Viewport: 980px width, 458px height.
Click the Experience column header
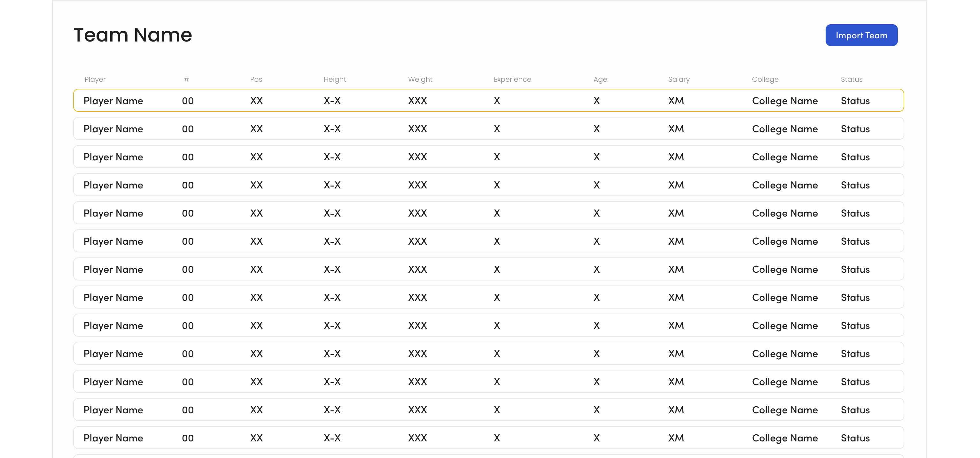[x=512, y=80]
